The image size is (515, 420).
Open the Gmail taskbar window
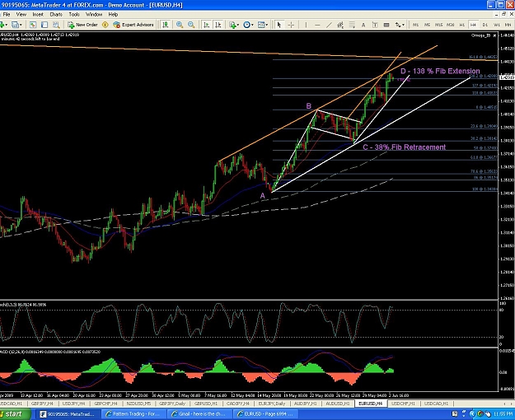tap(200, 414)
